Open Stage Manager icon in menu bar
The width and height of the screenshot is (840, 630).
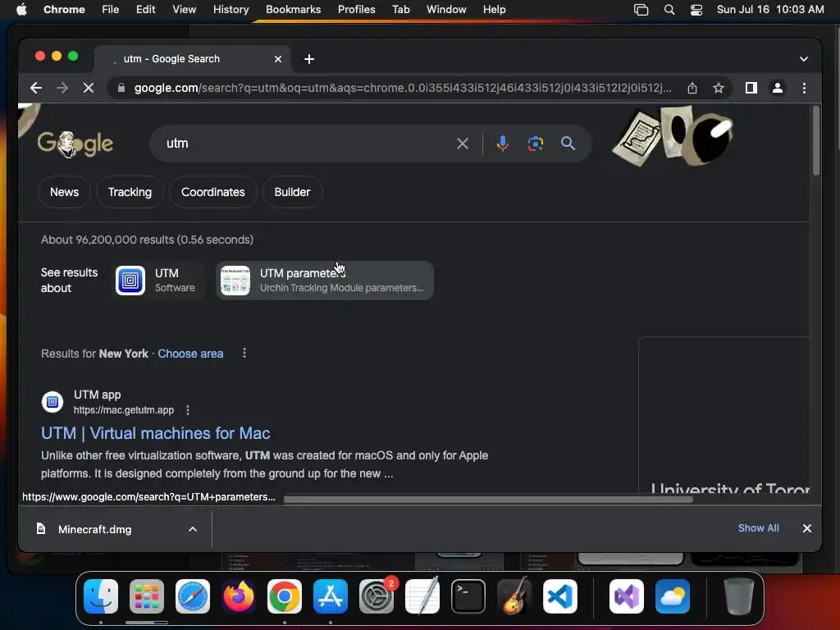641,9
